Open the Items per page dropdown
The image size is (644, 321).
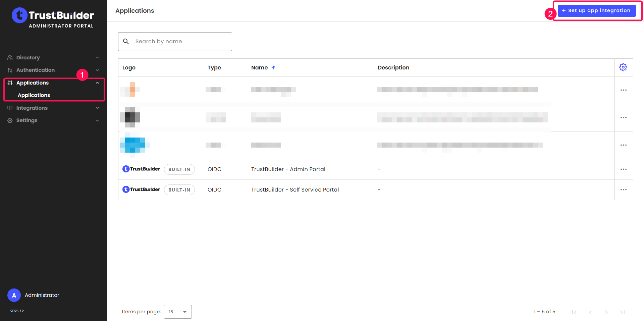177,312
